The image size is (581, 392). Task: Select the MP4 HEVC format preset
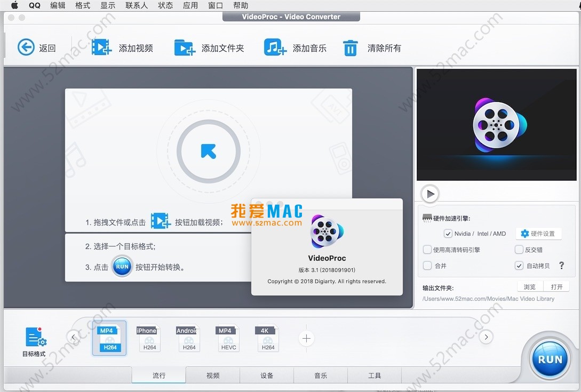(x=226, y=338)
